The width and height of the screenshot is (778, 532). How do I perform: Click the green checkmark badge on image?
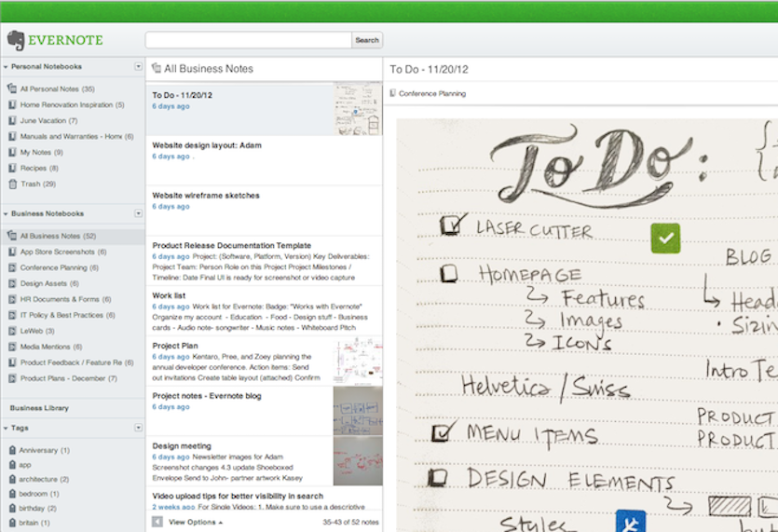pyautogui.click(x=665, y=239)
